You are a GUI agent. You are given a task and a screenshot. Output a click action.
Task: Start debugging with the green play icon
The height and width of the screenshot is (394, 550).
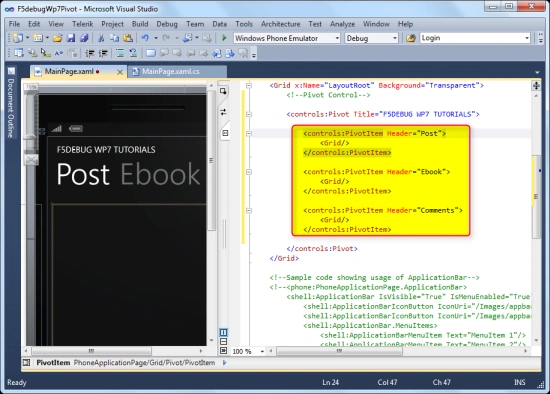point(224,38)
